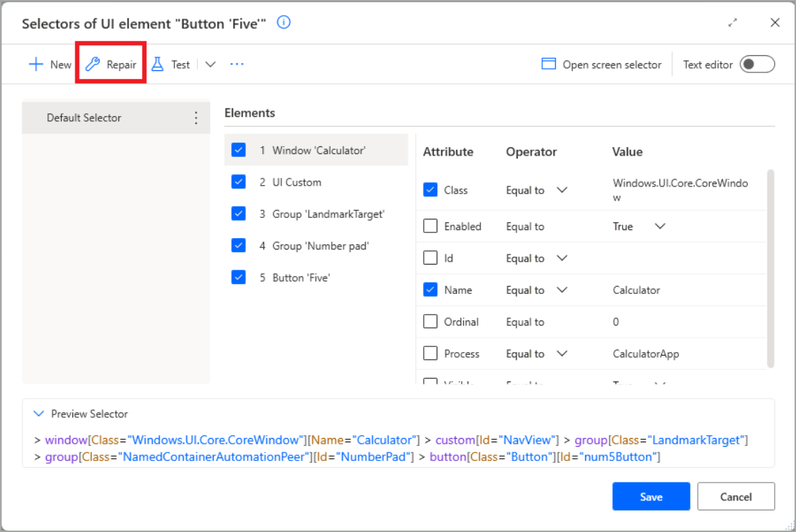Select the Button 'Five' element row

click(301, 277)
